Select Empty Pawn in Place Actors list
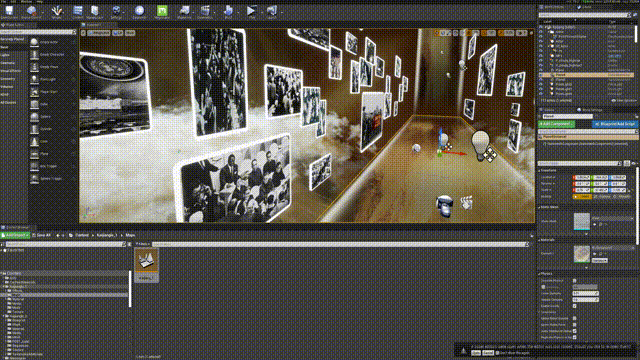The width and height of the screenshot is (640, 360). (53, 67)
